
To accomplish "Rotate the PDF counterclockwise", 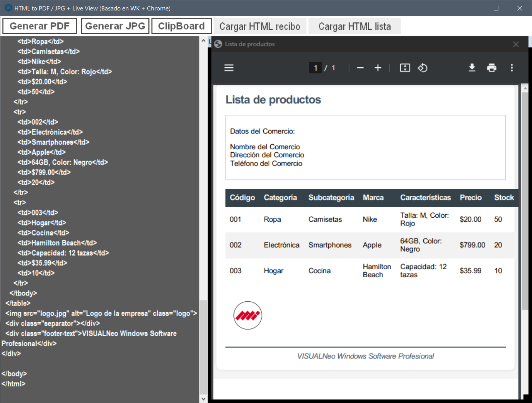I will tap(423, 68).
